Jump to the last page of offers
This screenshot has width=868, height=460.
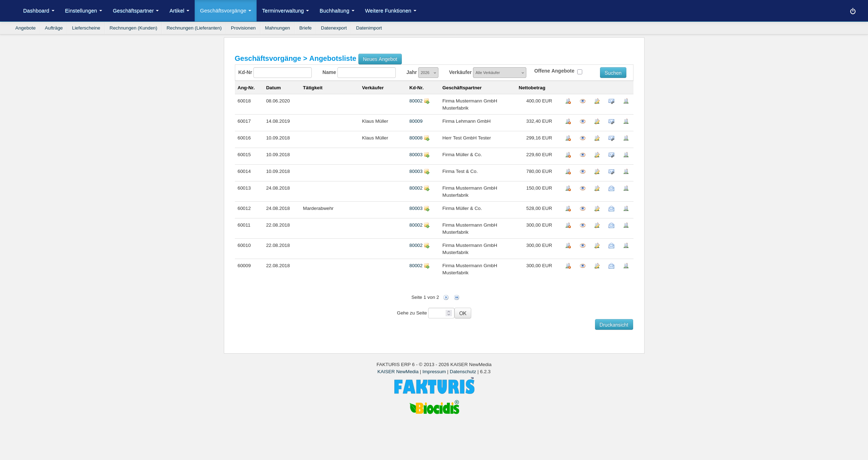(x=456, y=297)
